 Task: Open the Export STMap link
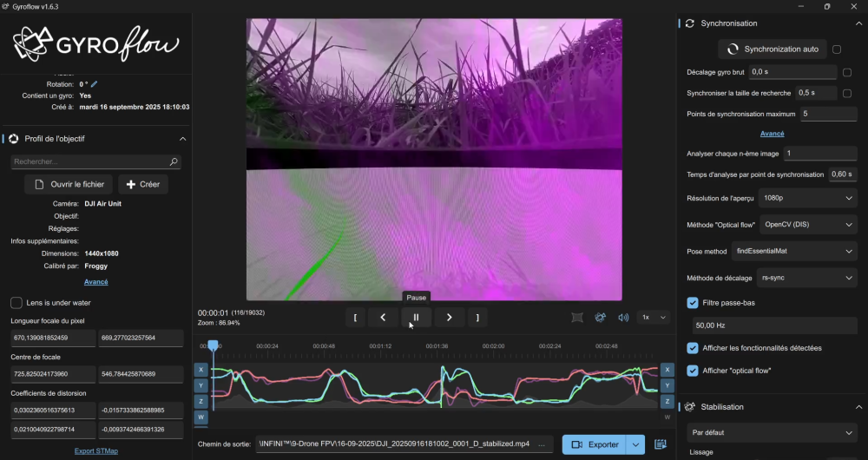(x=95, y=451)
